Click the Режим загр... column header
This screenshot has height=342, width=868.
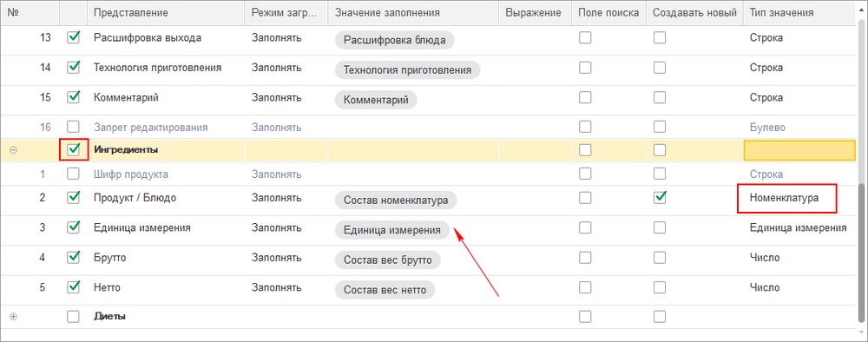pyautogui.click(x=286, y=13)
